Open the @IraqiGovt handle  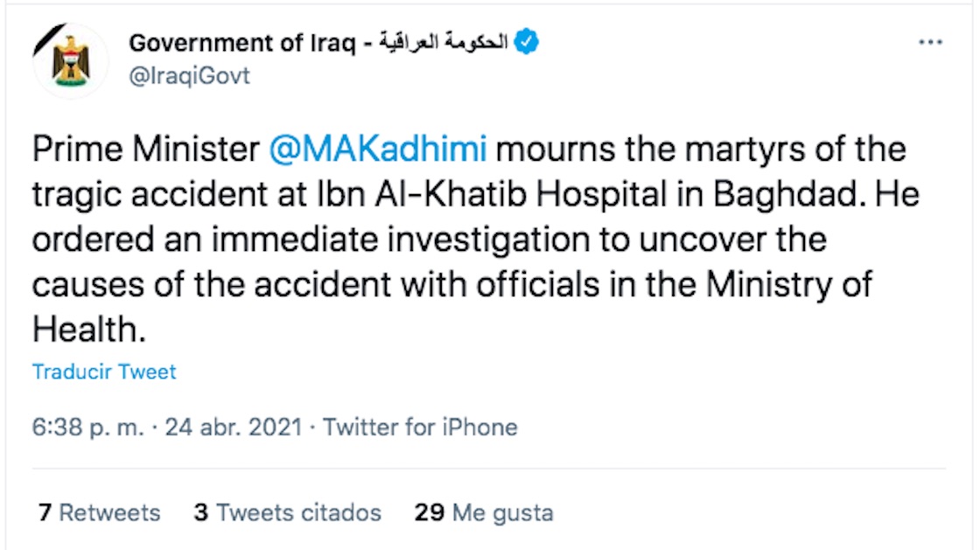click(x=189, y=76)
